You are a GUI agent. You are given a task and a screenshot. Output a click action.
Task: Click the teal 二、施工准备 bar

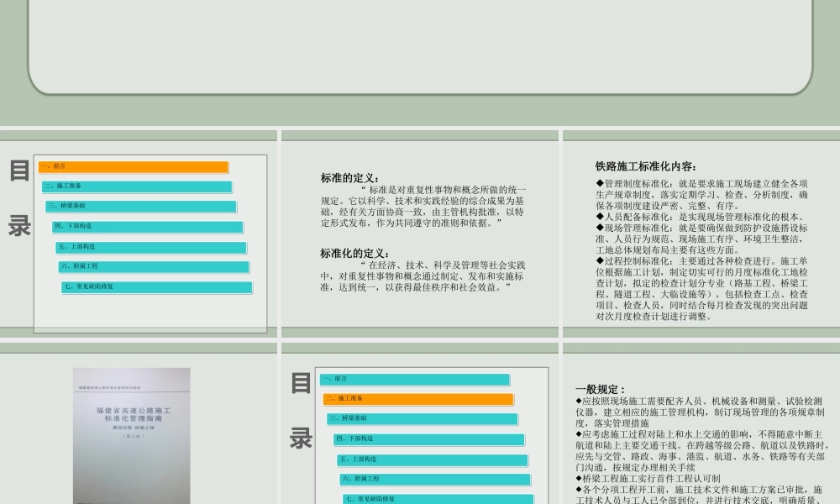(x=137, y=187)
